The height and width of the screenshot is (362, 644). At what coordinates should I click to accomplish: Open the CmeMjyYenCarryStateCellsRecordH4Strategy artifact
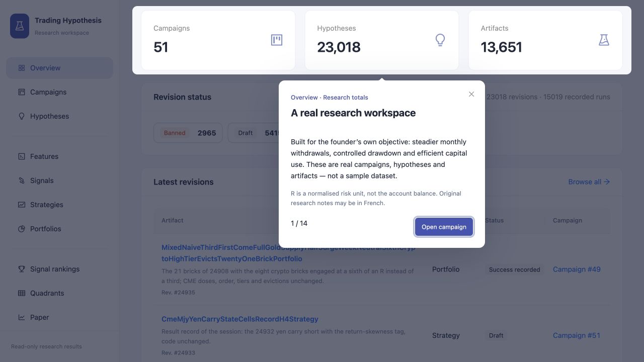(x=240, y=319)
